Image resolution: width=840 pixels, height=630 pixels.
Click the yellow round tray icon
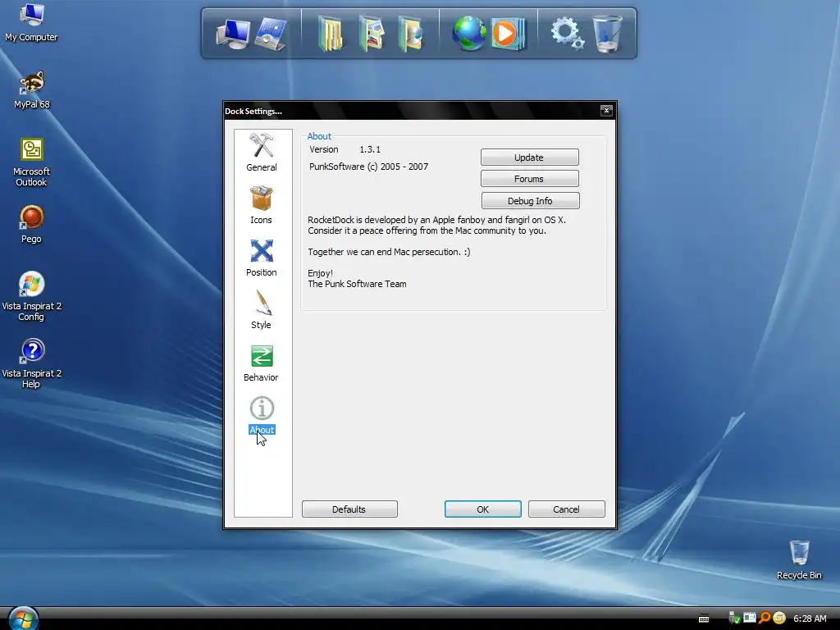tap(779, 619)
